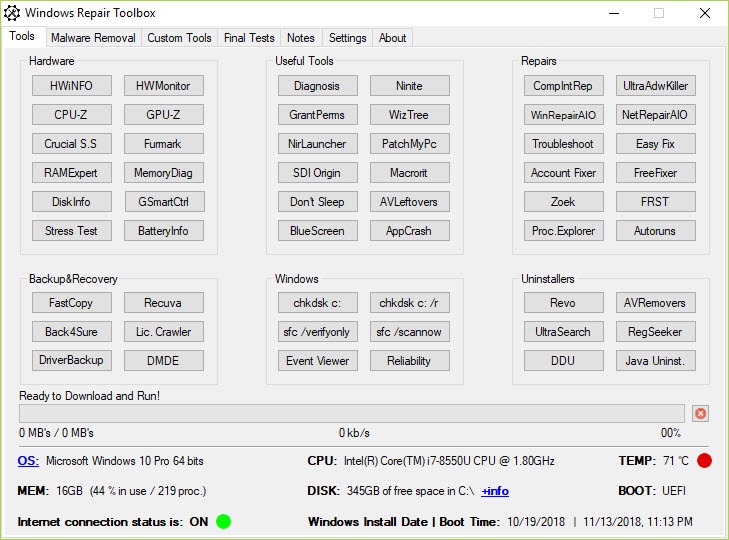Start FastCopy
This screenshot has width=729, height=540.
(x=72, y=303)
